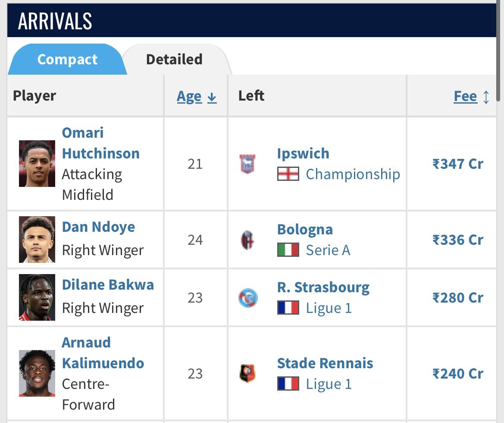Select the Compact tab

[68, 60]
